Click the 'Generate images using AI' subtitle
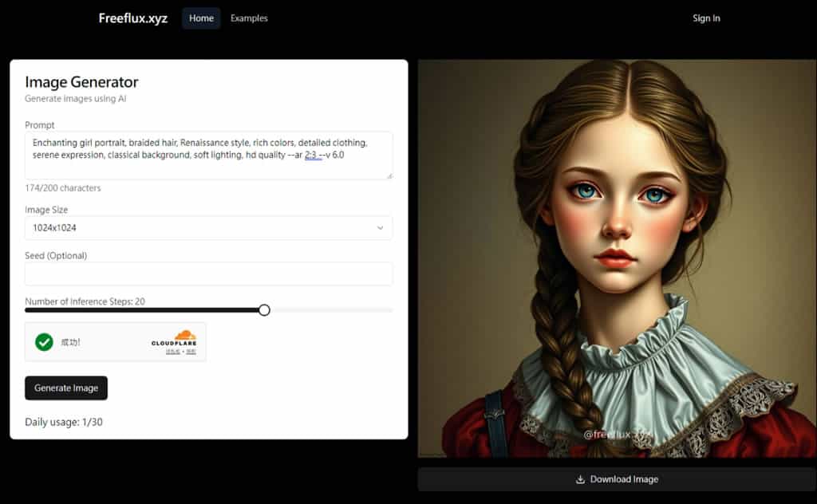 [76, 98]
